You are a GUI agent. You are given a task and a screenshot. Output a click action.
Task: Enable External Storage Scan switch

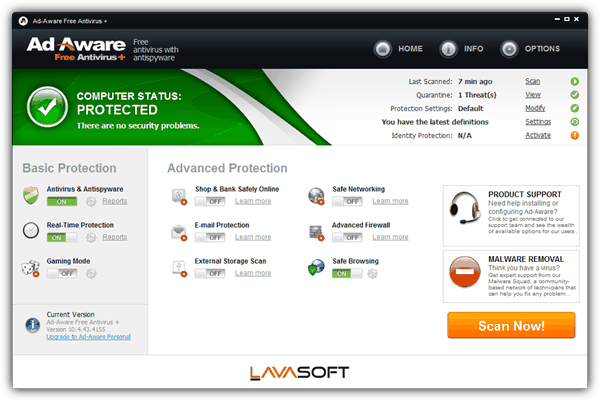coord(210,273)
